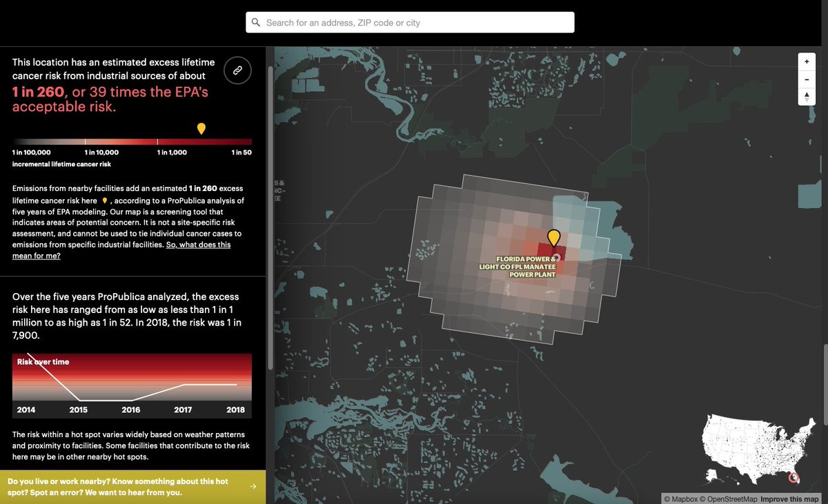Click the red location circle on inset US map

pos(793,478)
